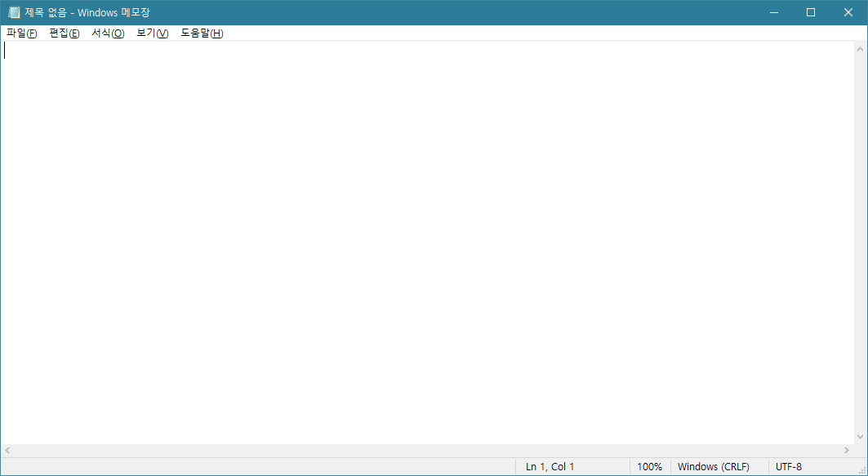
Task: Minimize the Notepad window
Action: click(x=772, y=12)
